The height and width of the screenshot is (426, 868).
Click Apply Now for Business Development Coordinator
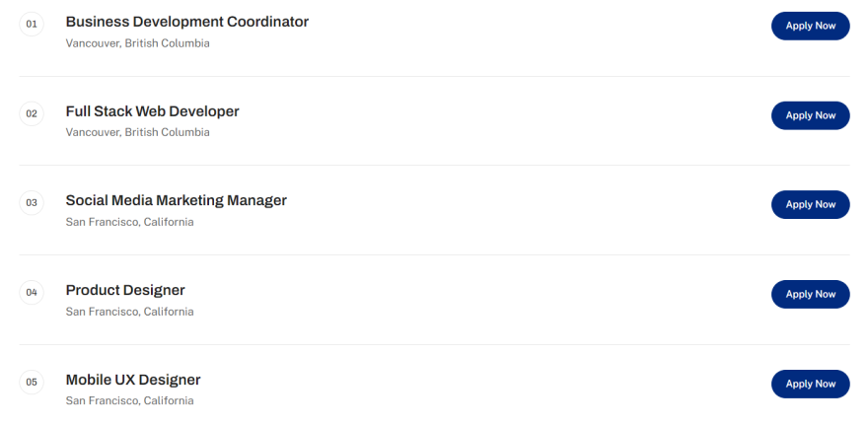810,26
